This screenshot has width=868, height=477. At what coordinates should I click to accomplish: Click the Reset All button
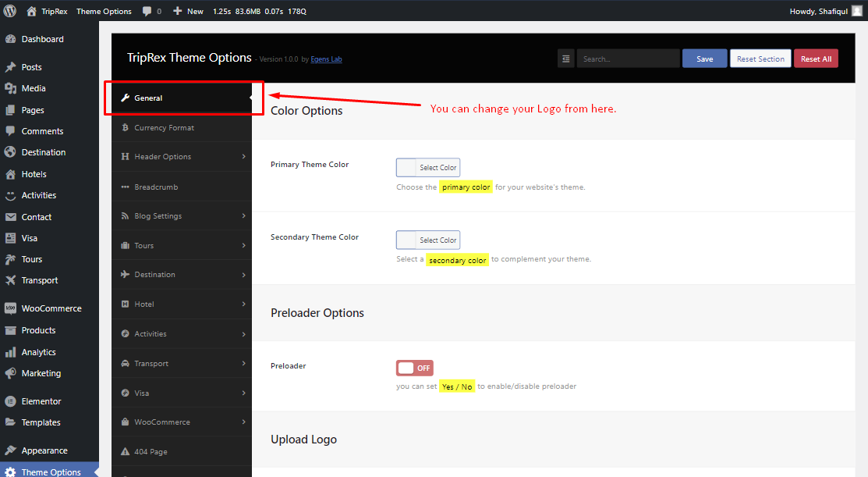[x=816, y=59]
